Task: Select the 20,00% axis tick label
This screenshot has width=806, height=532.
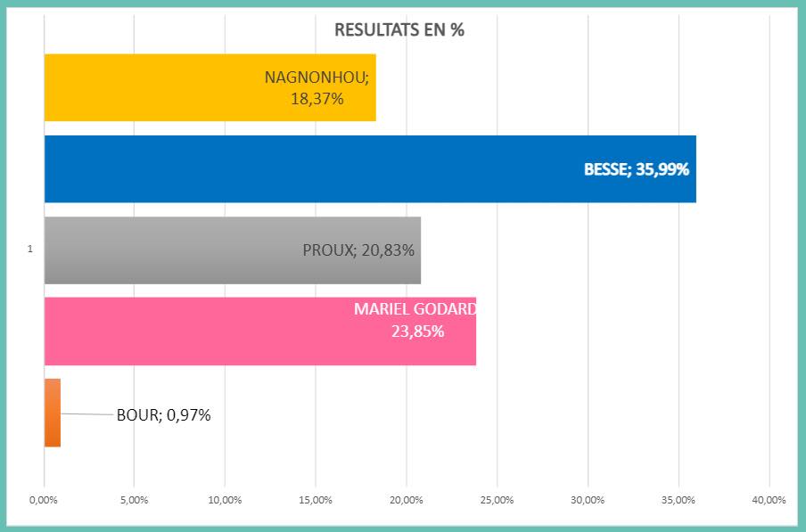Action: click(x=406, y=500)
